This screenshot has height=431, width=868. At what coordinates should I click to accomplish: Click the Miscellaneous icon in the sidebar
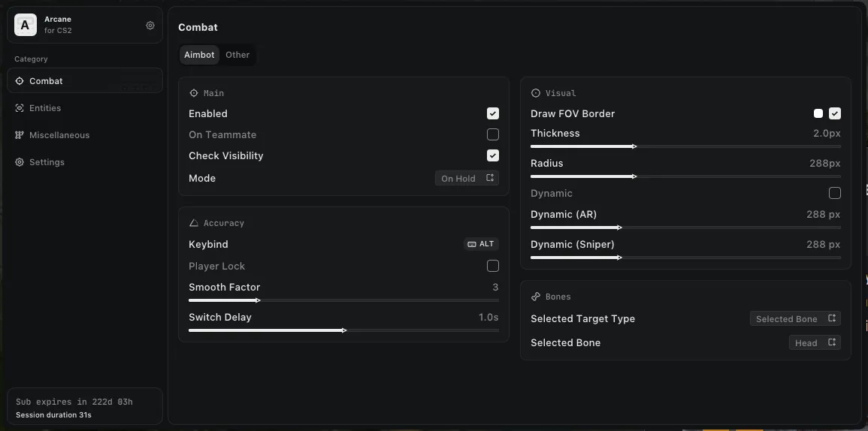pos(20,135)
